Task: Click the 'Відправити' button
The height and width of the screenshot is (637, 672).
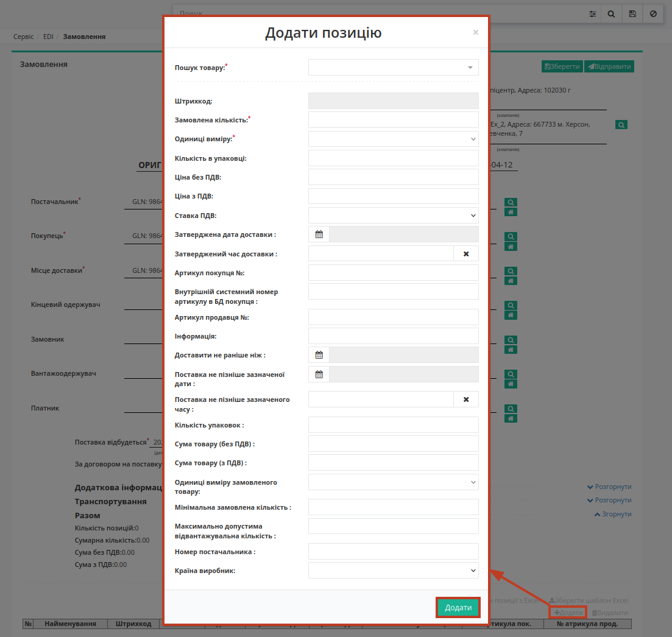Action: [609, 66]
